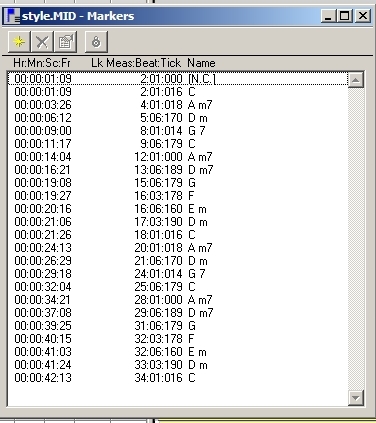376x423 pixels.
Task: Click the vertical scrollbar track
Action: pos(356,239)
